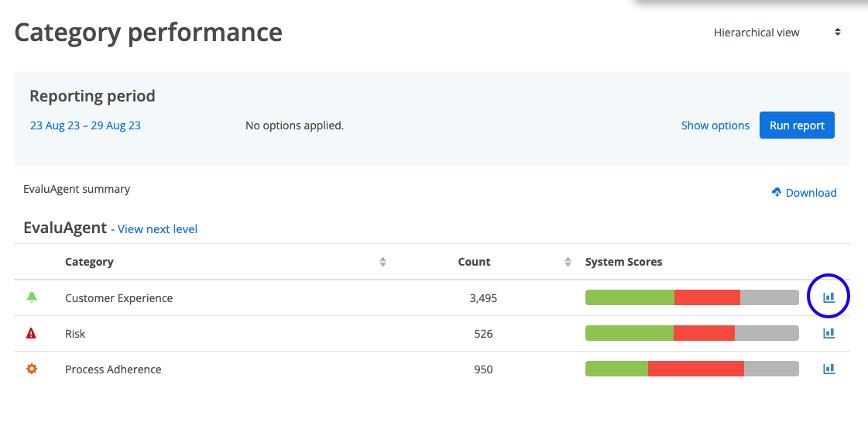Click the Reporting period heading

click(x=92, y=96)
